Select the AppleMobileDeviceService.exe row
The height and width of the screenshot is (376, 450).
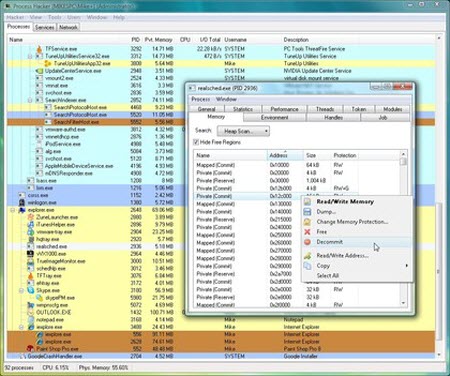(221, 166)
